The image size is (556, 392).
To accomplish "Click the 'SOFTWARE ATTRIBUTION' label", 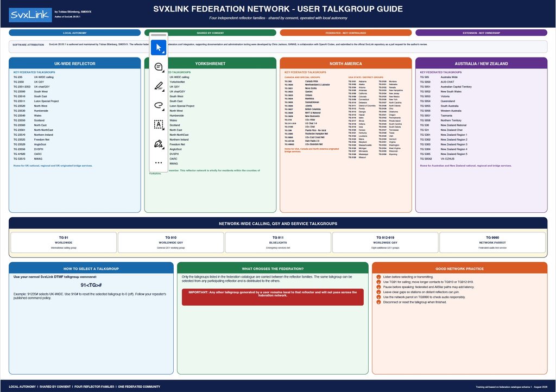I will tap(28, 45).
